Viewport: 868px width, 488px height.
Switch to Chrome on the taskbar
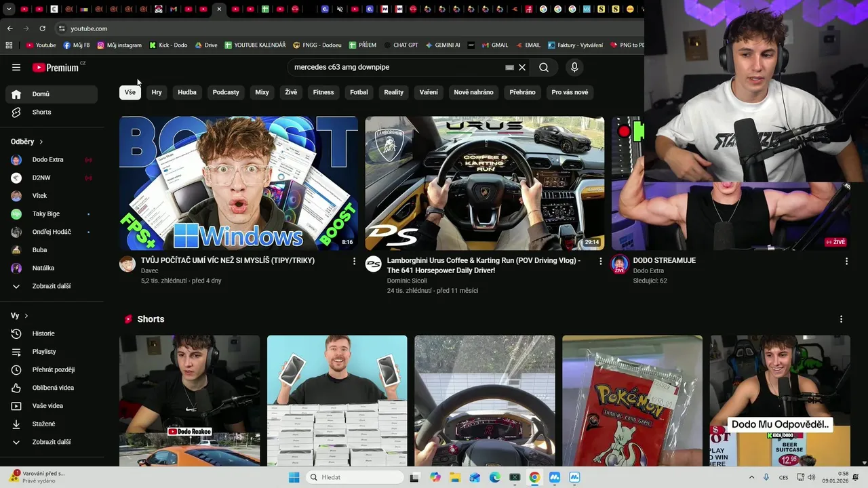[x=534, y=477]
